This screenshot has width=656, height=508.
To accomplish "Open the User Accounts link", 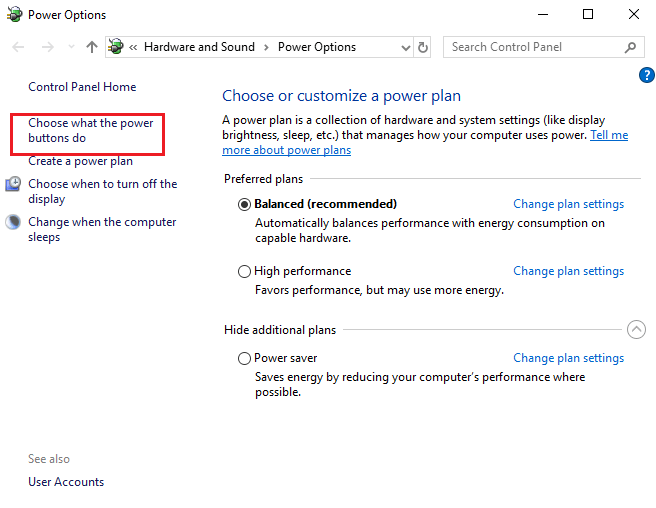I will point(66,482).
